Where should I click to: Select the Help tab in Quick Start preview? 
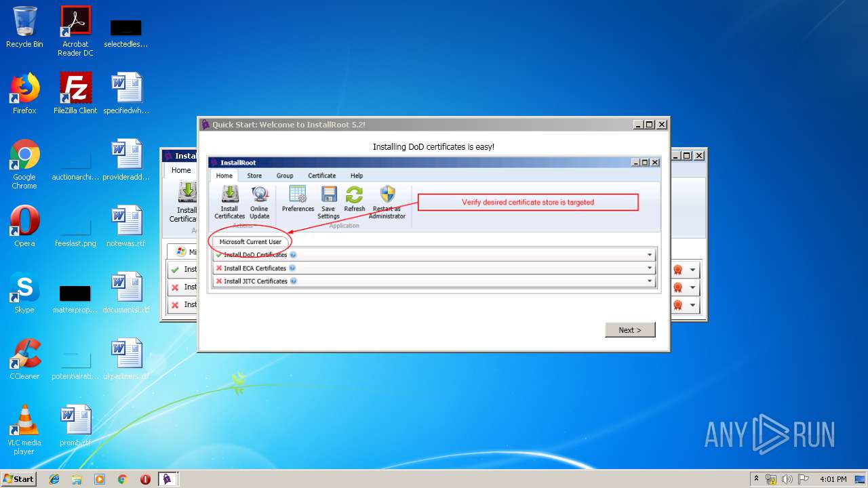click(357, 176)
